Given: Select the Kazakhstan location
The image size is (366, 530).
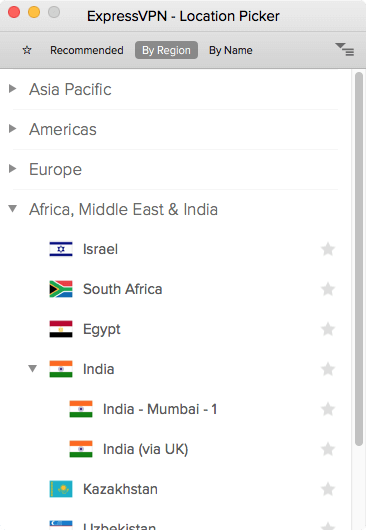Looking at the screenshot, I should click(x=176, y=489).
